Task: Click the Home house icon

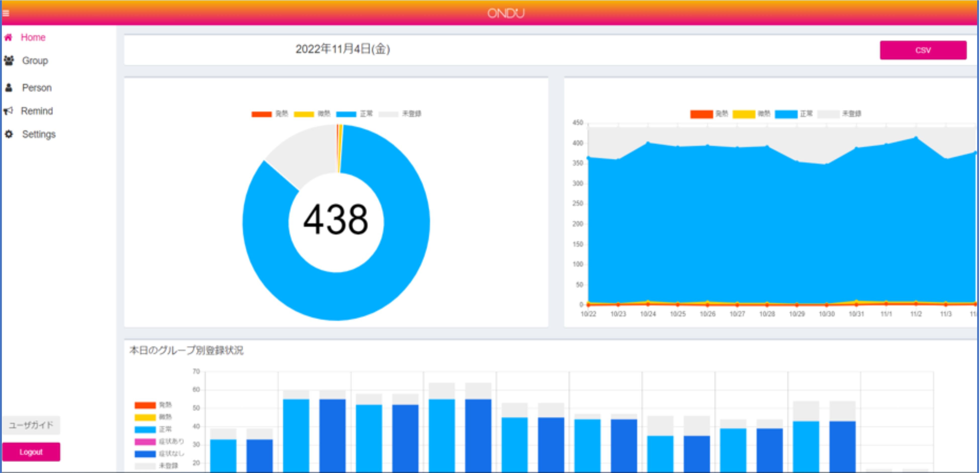Action: 8,37
